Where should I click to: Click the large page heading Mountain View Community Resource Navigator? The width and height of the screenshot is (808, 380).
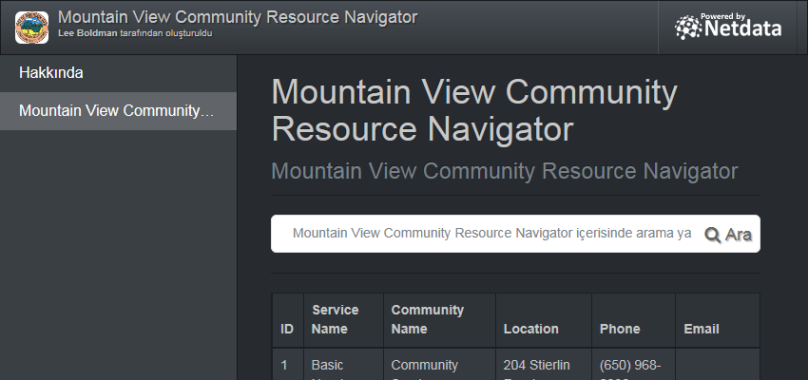click(x=474, y=110)
